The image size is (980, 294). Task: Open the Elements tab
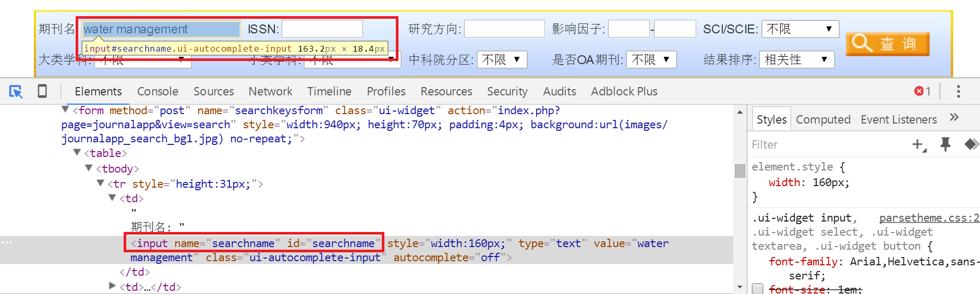click(98, 91)
